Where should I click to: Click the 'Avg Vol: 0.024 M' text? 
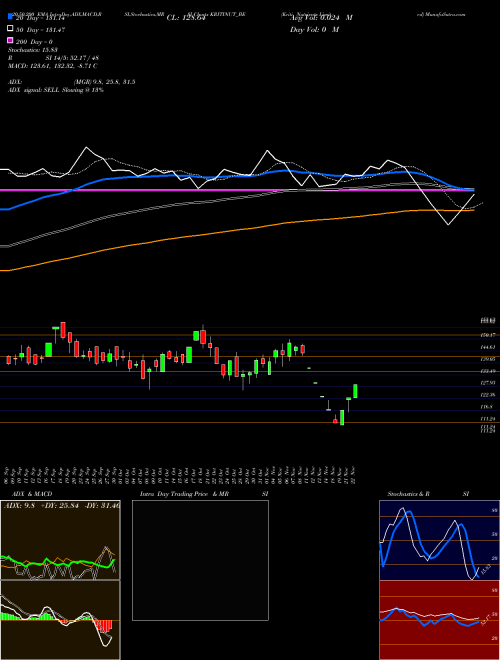click(x=321, y=18)
